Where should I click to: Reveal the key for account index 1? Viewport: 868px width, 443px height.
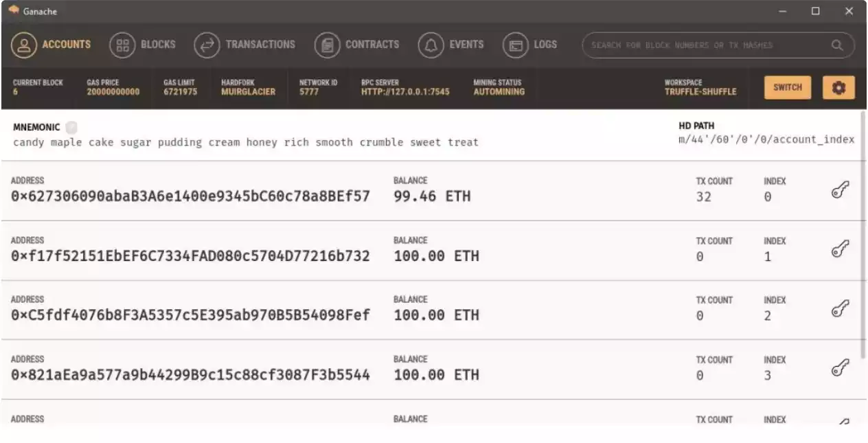click(839, 250)
